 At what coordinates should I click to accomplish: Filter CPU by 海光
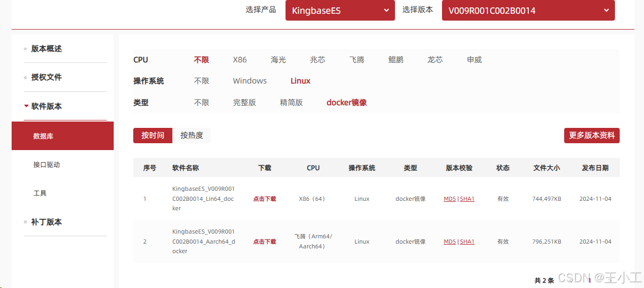(x=279, y=60)
